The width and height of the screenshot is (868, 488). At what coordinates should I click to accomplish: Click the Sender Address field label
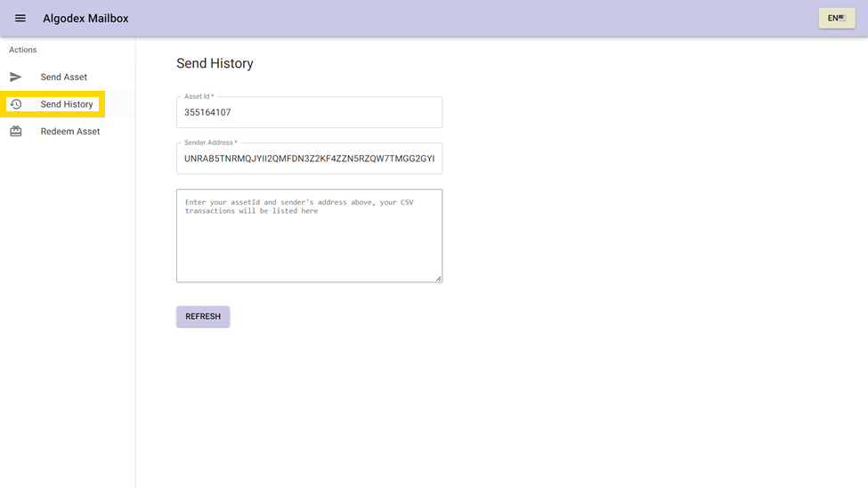pos(210,142)
